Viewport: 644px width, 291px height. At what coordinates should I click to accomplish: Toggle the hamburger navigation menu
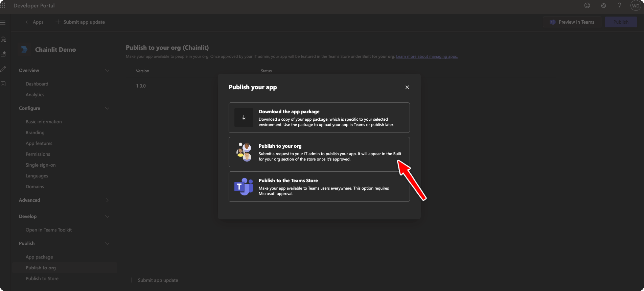(3, 23)
